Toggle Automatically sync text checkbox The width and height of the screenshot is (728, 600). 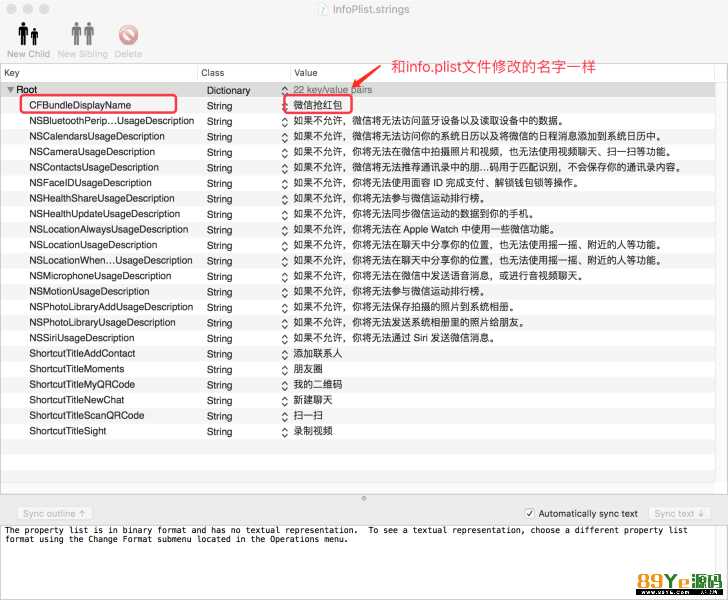tap(529, 513)
